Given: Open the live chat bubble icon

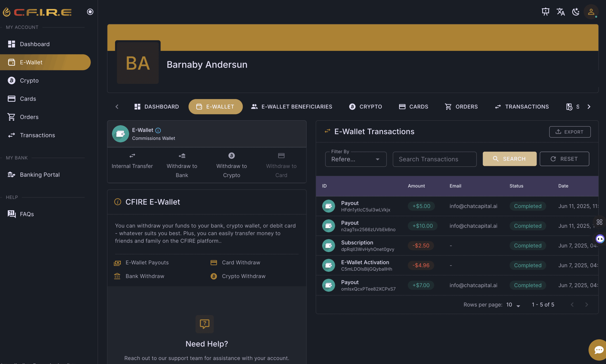Looking at the screenshot, I should click(x=598, y=350).
